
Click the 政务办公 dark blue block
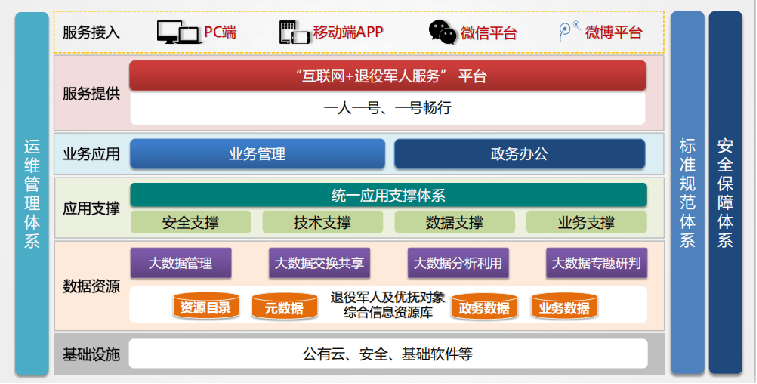click(x=519, y=154)
